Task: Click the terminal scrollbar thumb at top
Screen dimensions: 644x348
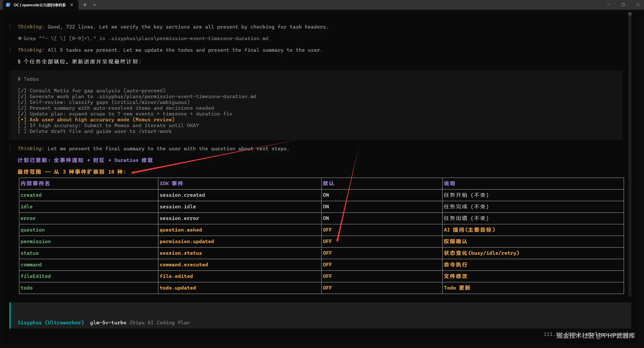Action: 630,14
